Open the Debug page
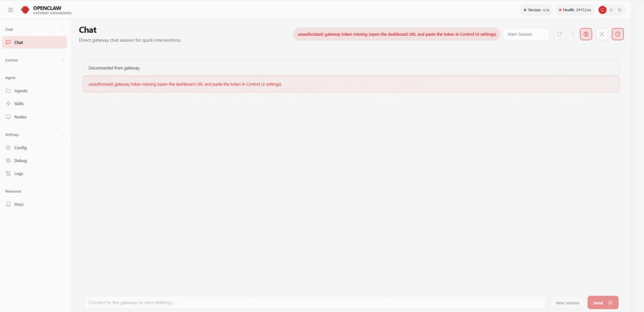The height and width of the screenshot is (312, 644). 20,161
